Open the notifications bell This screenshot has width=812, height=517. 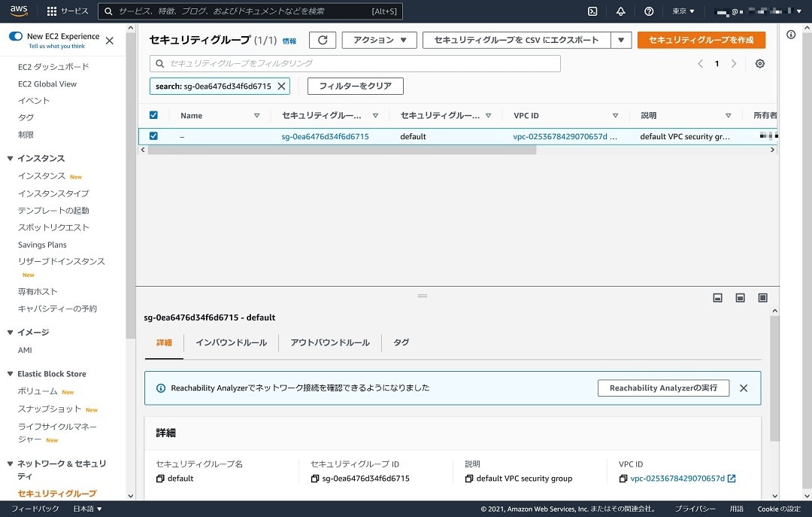tap(620, 11)
